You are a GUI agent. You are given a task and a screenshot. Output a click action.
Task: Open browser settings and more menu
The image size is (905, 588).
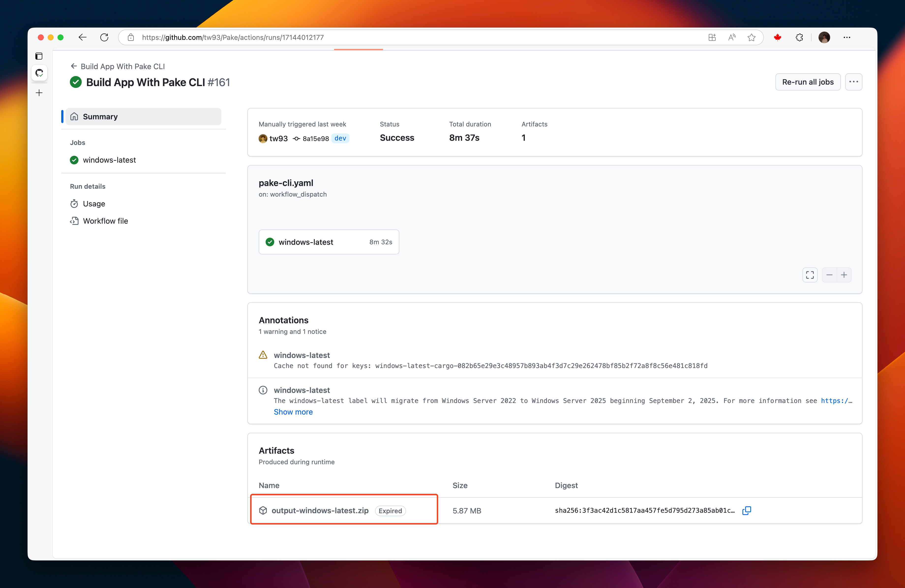point(847,37)
